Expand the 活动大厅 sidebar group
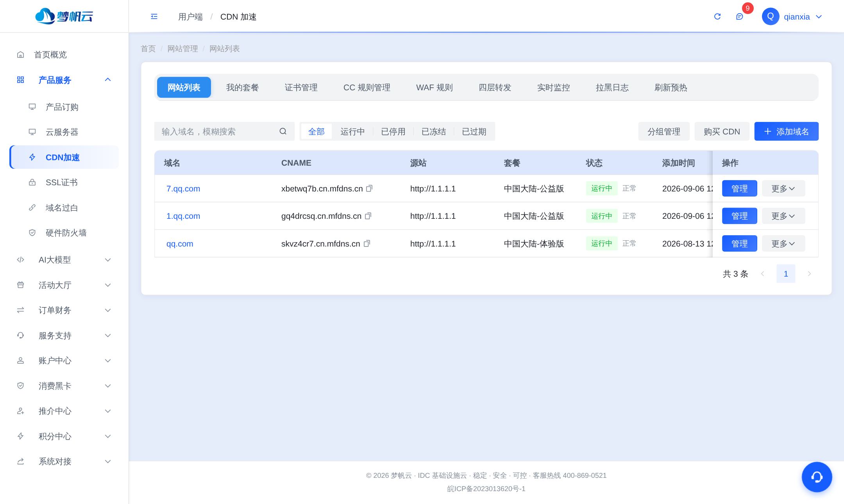This screenshot has width=844, height=504. (64, 285)
